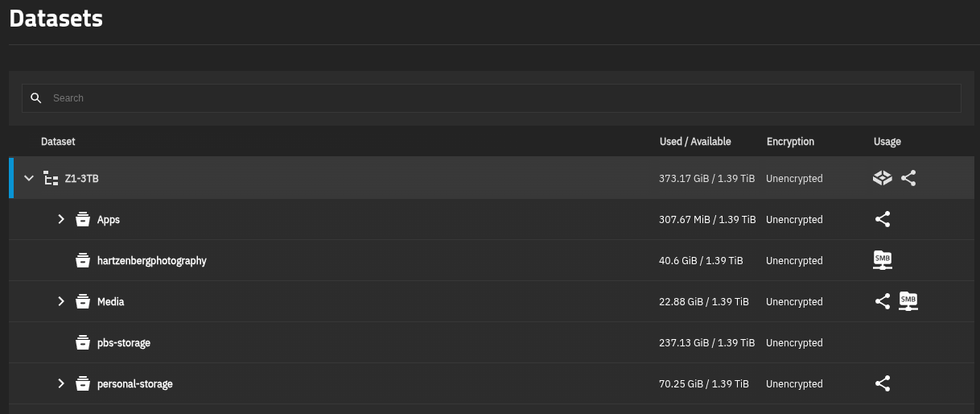Click the Encryption column header
The height and width of the screenshot is (414, 980).
coord(790,142)
